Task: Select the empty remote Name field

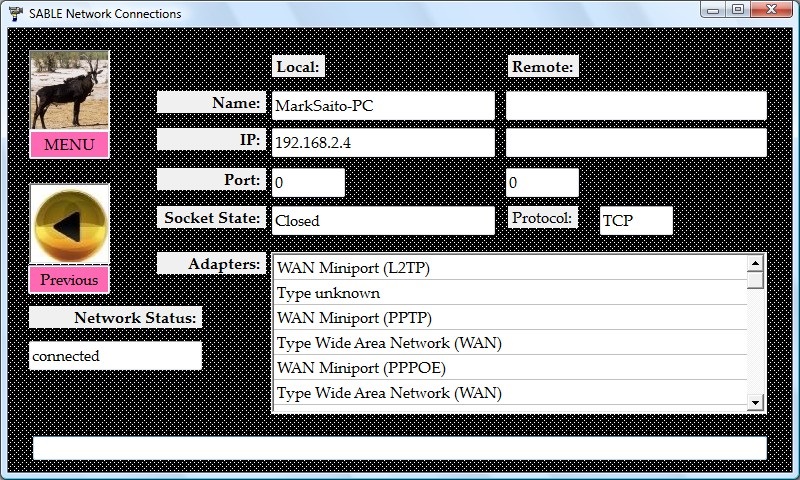Action: tap(635, 105)
